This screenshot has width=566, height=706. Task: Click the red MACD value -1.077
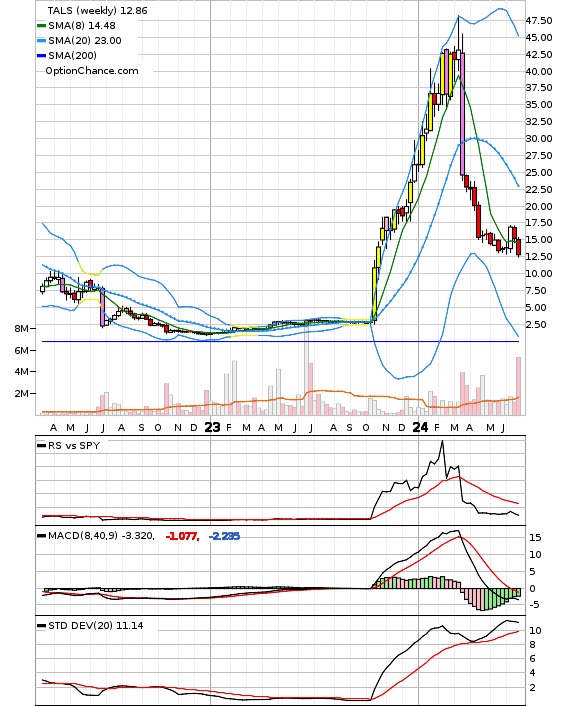pyautogui.click(x=182, y=536)
